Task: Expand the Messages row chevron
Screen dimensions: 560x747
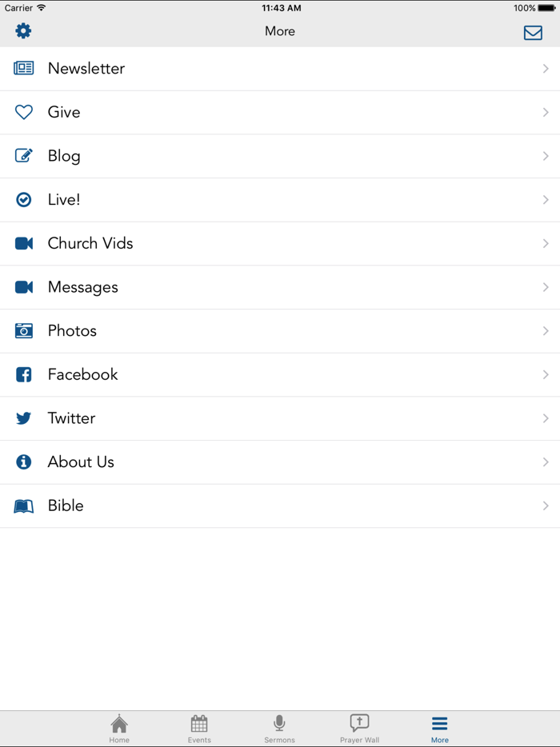Action: click(546, 287)
